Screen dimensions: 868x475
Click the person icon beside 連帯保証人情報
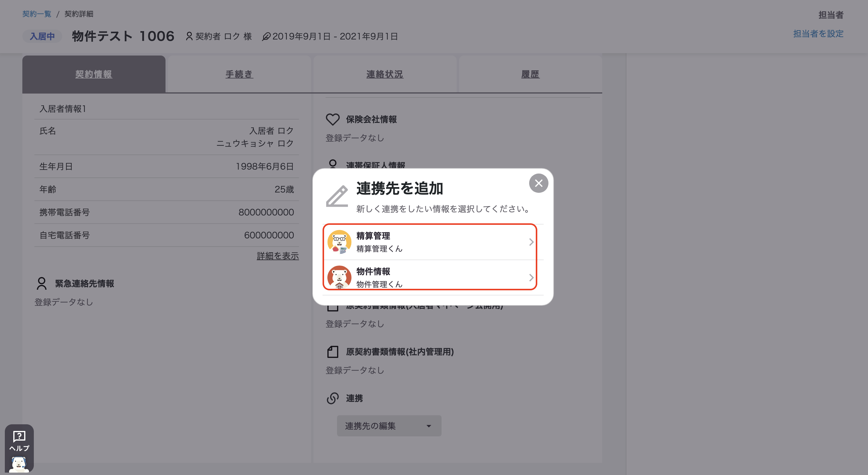click(x=333, y=164)
